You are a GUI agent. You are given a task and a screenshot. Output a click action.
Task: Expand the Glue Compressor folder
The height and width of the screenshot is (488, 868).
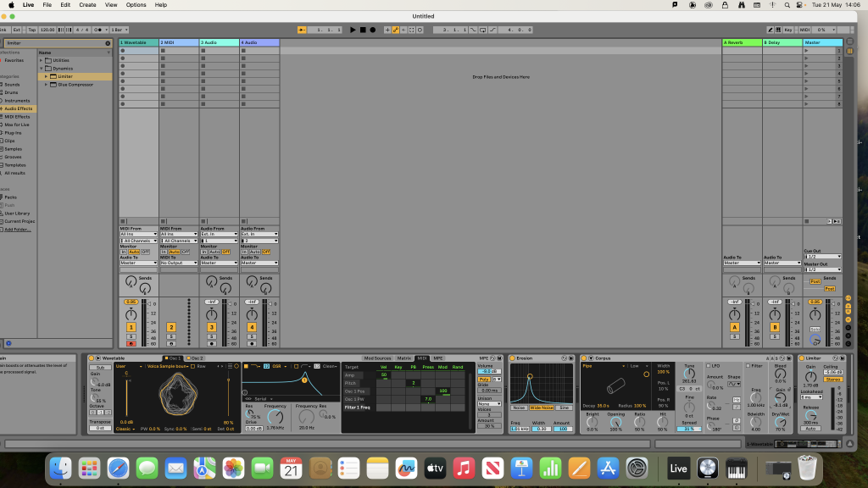[46, 85]
